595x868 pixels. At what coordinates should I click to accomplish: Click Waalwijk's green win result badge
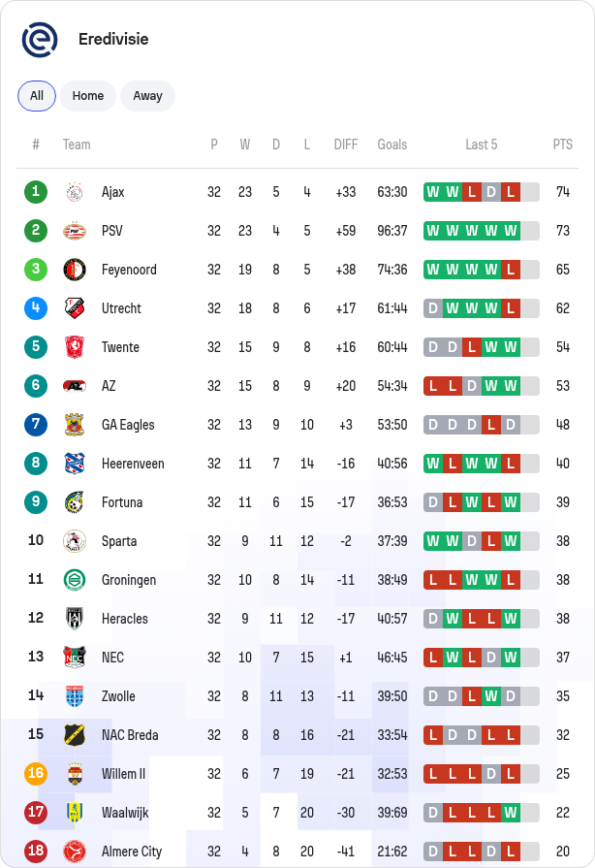click(511, 812)
